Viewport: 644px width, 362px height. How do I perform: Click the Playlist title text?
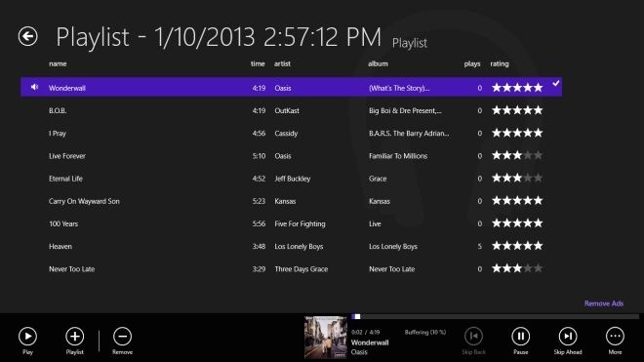(219, 37)
